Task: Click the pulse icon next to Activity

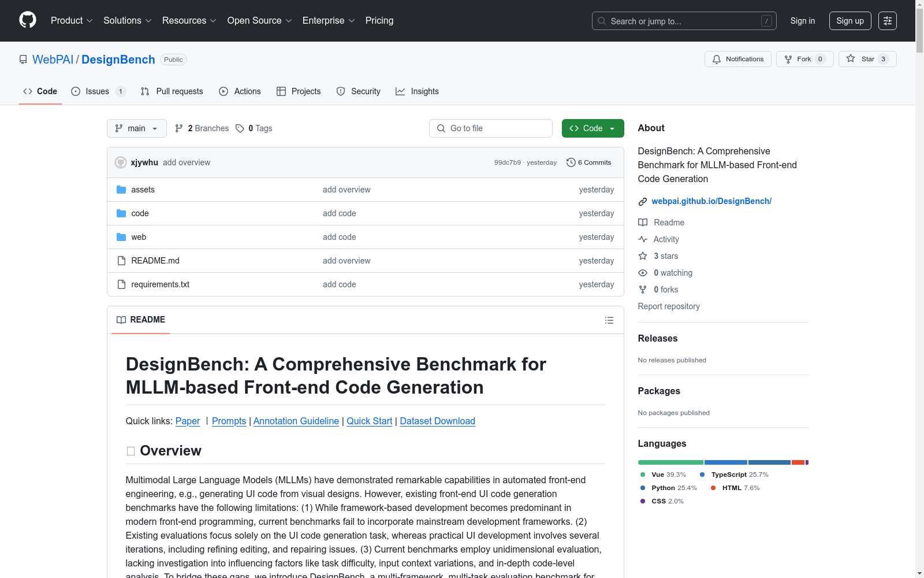Action: [643, 239]
